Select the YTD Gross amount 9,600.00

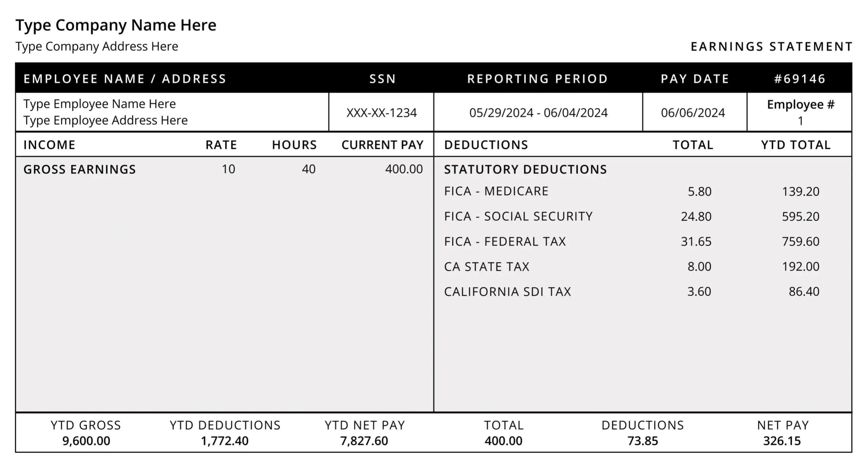[x=86, y=441]
